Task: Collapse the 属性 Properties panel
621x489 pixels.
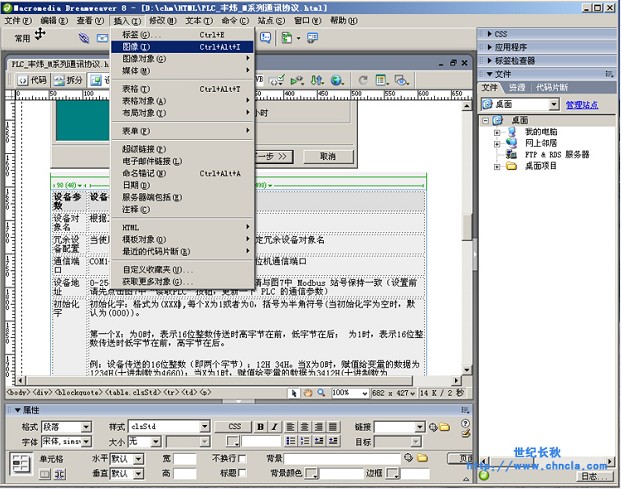Action: click(17, 410)
